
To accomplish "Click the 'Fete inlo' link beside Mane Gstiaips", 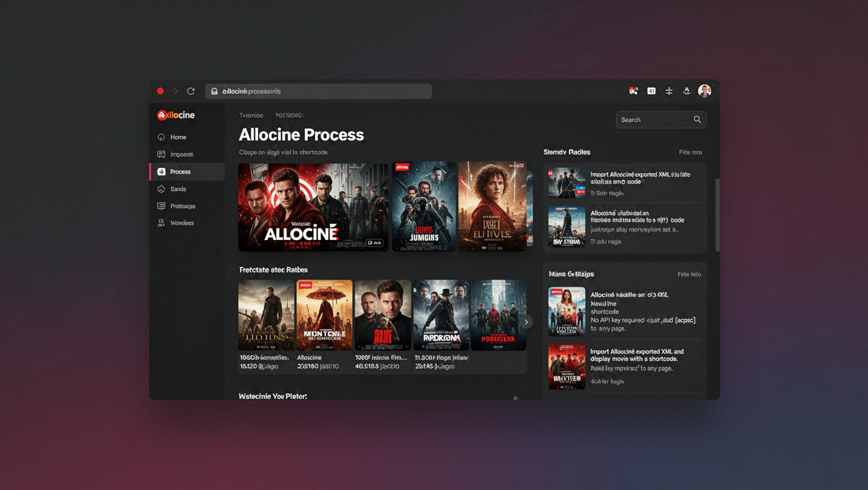I will (689, 274).
